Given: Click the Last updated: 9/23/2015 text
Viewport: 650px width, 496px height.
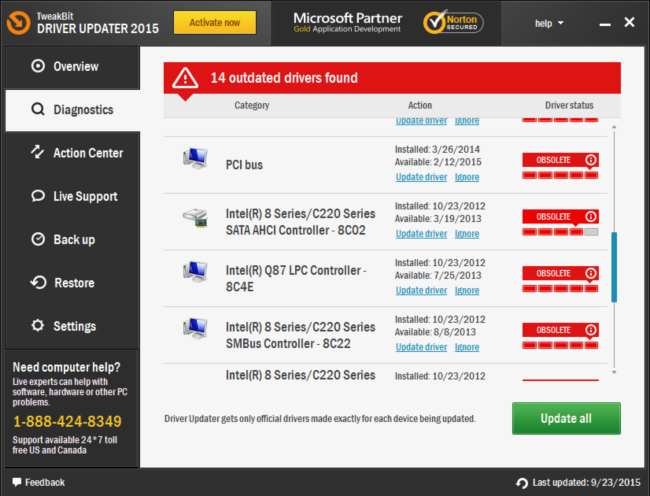Looking at the screenshot, I should pyautogui.click(x=587, y=482).
